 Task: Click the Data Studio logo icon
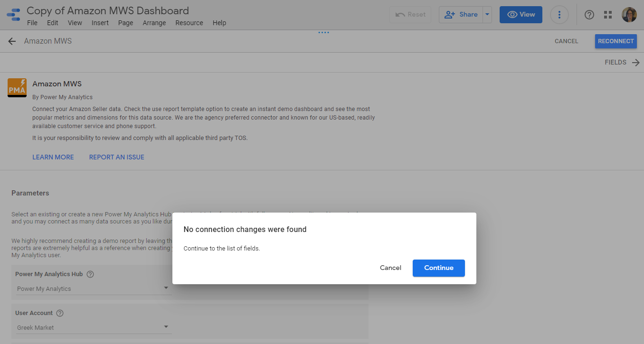[13, 15]
